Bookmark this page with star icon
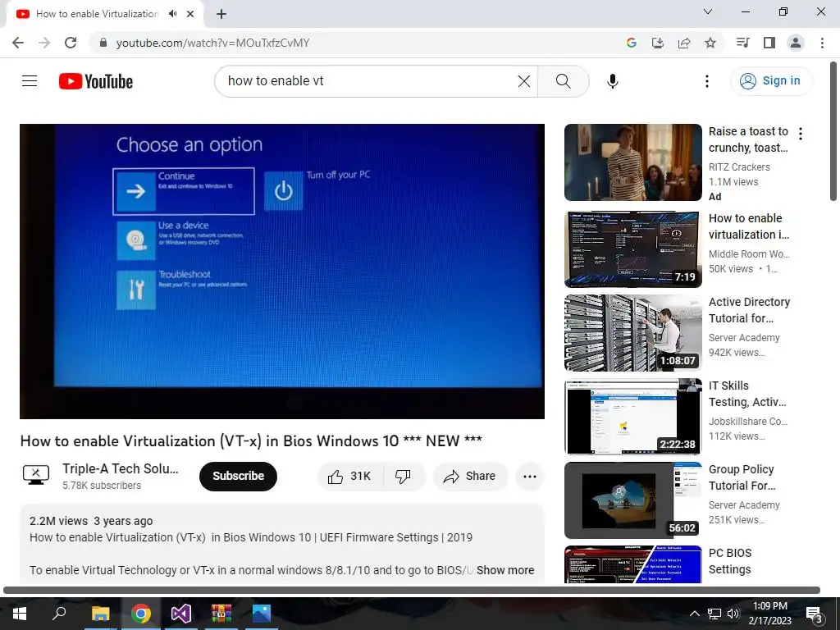Viewport: 840px width, 630px height. (x=710, y=43)
